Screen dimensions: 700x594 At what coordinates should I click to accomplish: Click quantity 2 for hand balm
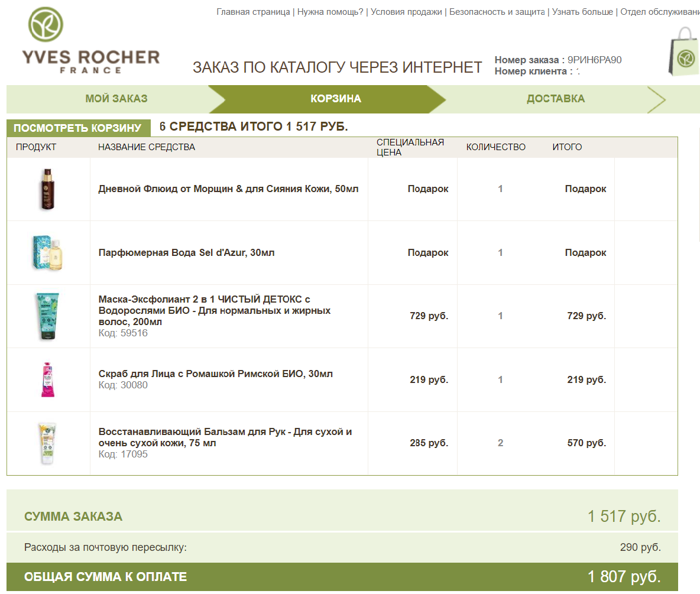(500, 443)
